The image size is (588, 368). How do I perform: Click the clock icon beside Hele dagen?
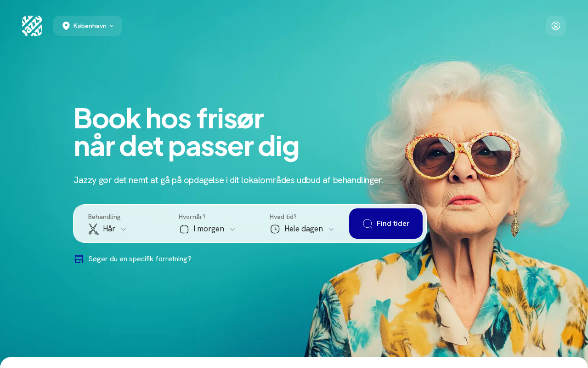275,229
